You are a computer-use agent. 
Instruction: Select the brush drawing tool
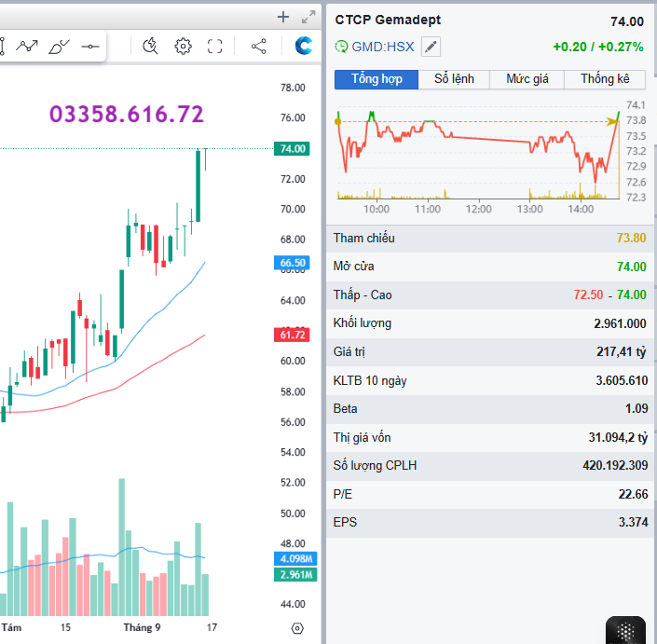point(59,46)
